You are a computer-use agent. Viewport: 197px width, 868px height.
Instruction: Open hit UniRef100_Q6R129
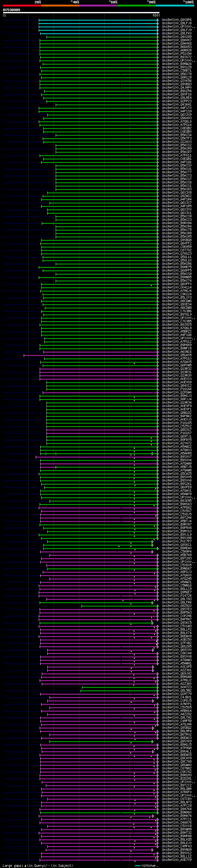tap(177, 78)
